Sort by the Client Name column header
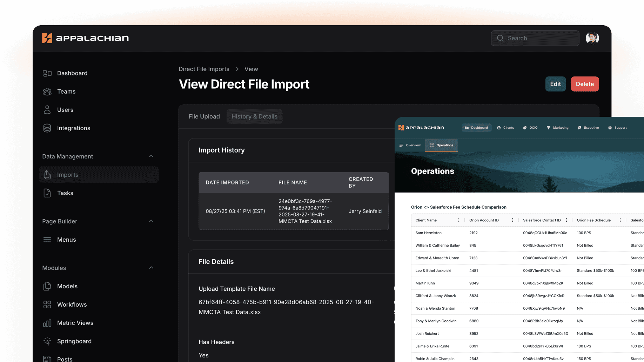Viewport: 644px width, 362px height. 426,220
